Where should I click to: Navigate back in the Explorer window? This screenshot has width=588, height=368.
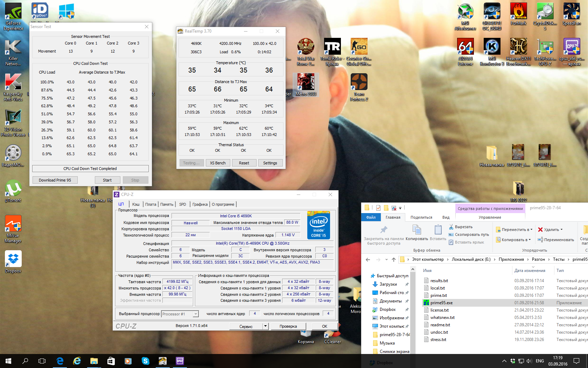pyautogui.click(x=368, y=259)
